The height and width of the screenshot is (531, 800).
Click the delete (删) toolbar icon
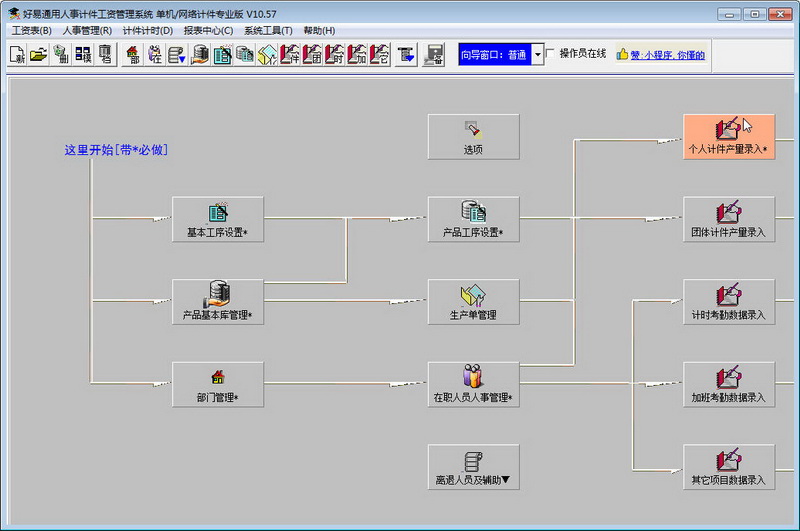pos(61,55)
